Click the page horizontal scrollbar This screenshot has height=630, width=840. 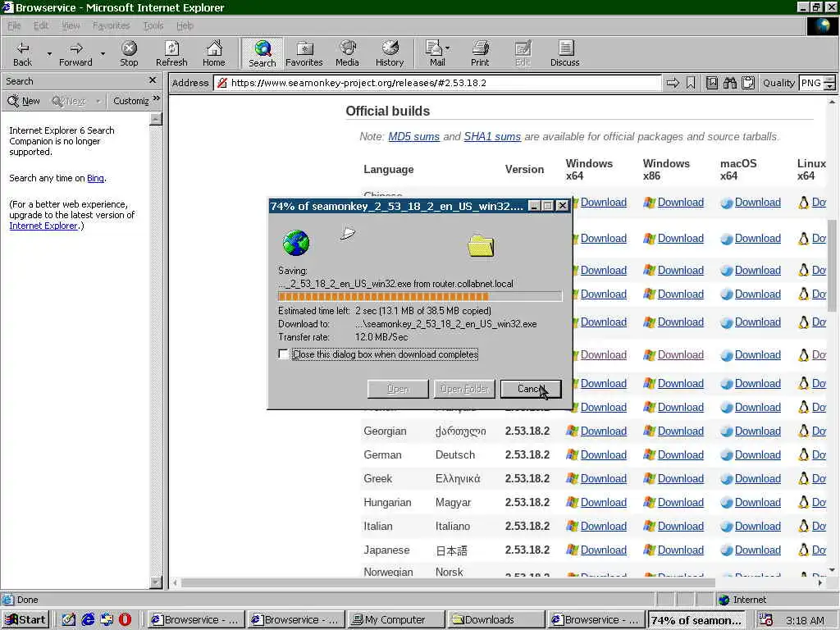(448, 582)
